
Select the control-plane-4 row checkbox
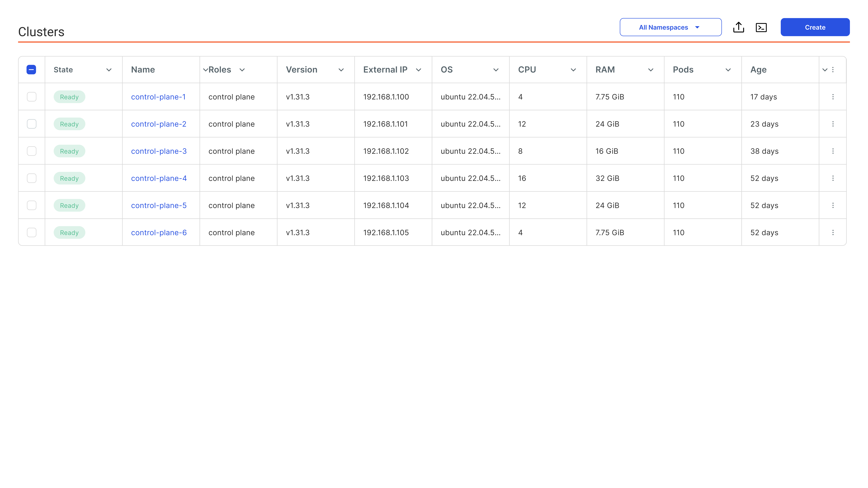pyautogui.click(x=32, y=178)
